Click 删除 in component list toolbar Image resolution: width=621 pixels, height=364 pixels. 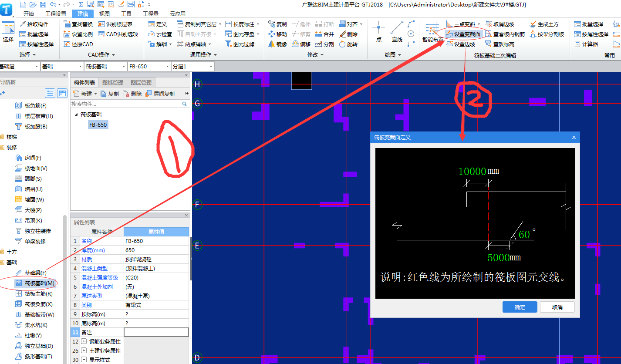pos(132,94)
